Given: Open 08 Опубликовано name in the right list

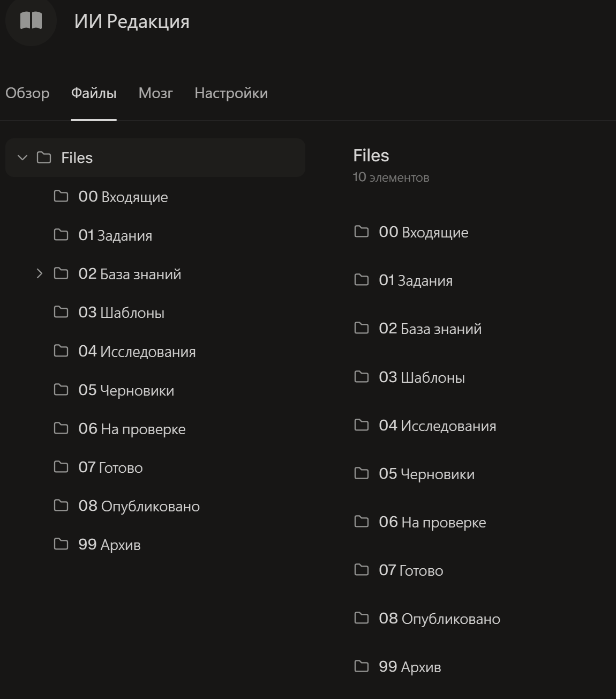Looking at the screenshot, I should pyautogui.click(x=440, y=619).
